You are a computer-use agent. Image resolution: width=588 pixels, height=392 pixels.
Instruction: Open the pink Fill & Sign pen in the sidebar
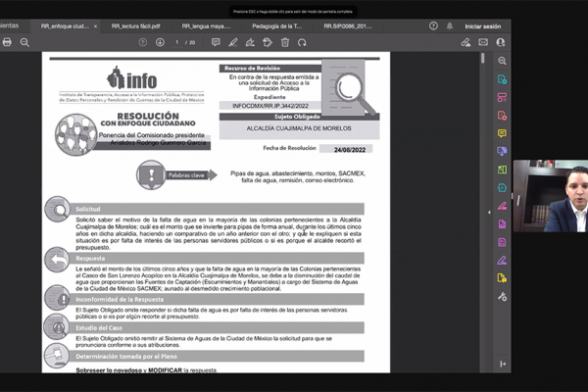(x=502, y=206)
